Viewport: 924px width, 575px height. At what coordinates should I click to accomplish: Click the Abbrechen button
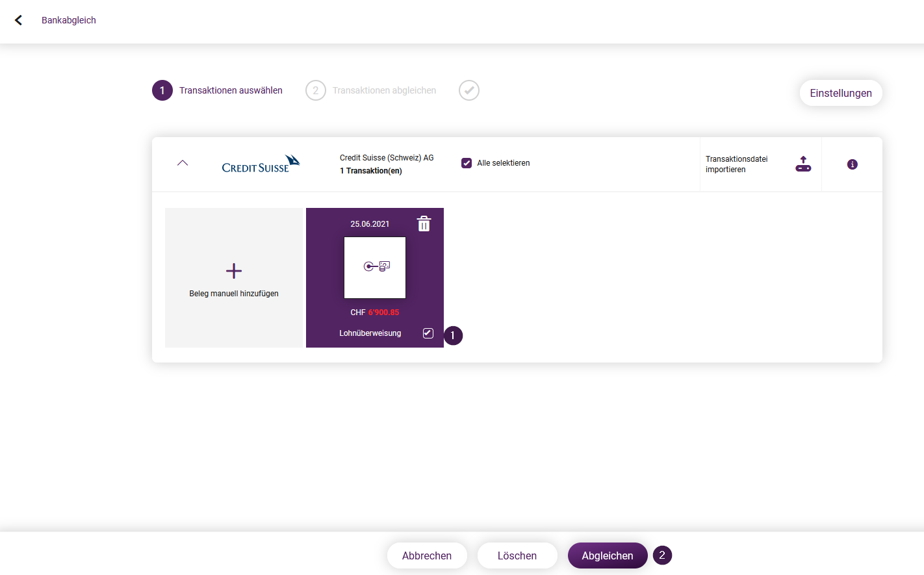tap(427, 556)
